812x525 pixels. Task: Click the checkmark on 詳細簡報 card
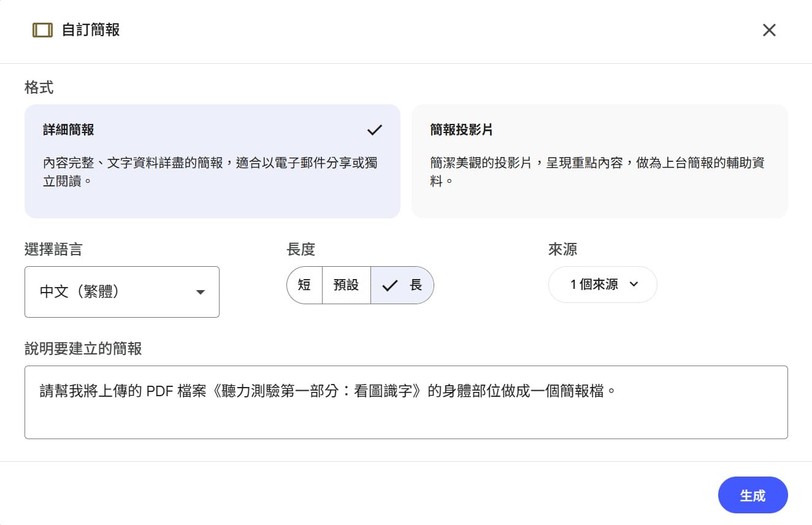[374, 130]
